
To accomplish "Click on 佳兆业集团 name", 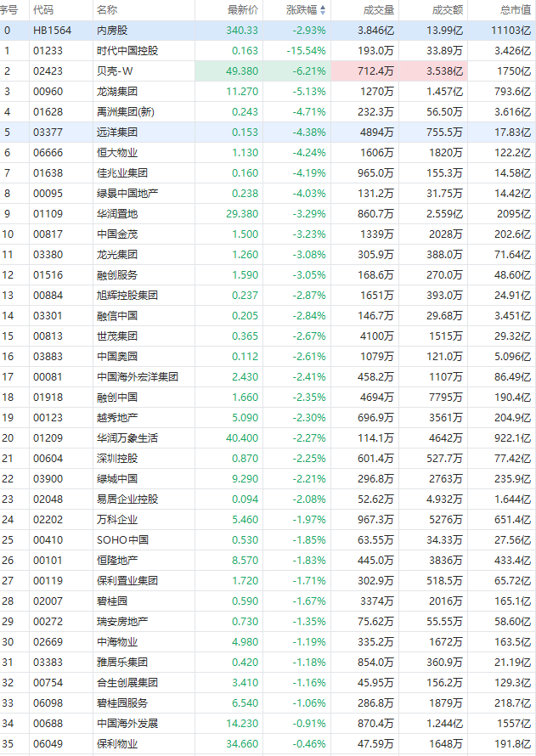I will [122, 172].
